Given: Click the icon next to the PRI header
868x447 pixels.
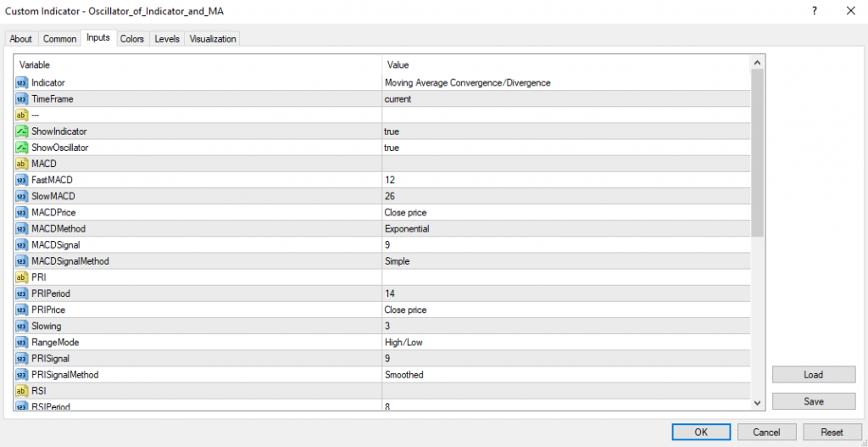Looking at the screenshot, I should [x=21, y=277].
